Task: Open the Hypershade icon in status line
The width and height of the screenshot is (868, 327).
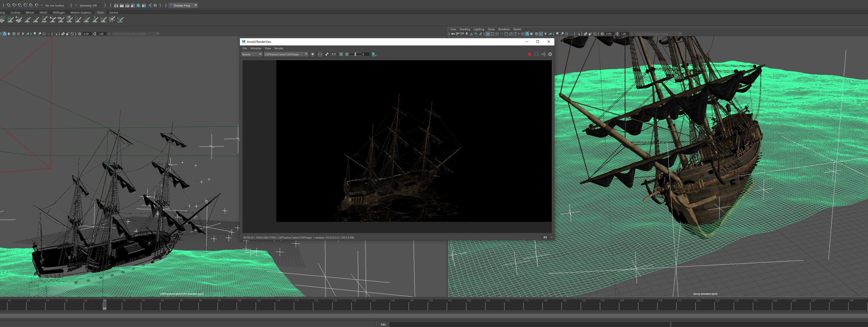Action: pyautogui.click(x=139, y=6)
